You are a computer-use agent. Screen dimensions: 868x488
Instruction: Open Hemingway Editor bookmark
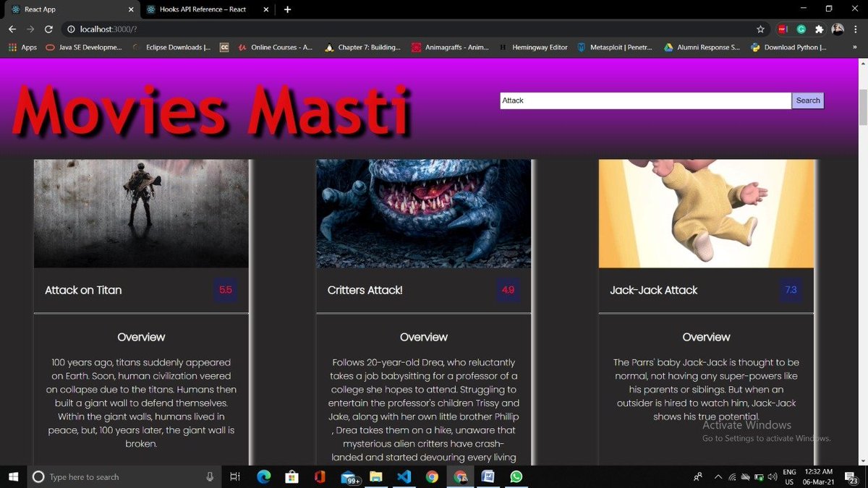(534, 47)
